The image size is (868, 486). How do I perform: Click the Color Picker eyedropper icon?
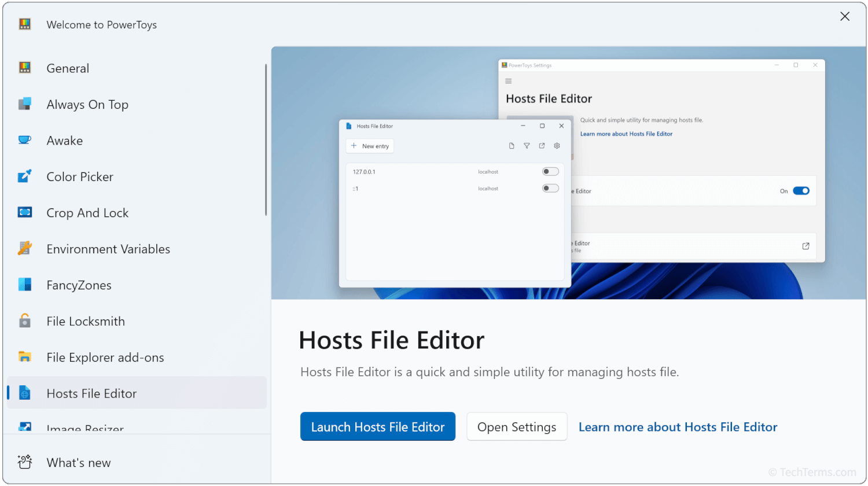[x=25, y=176]
